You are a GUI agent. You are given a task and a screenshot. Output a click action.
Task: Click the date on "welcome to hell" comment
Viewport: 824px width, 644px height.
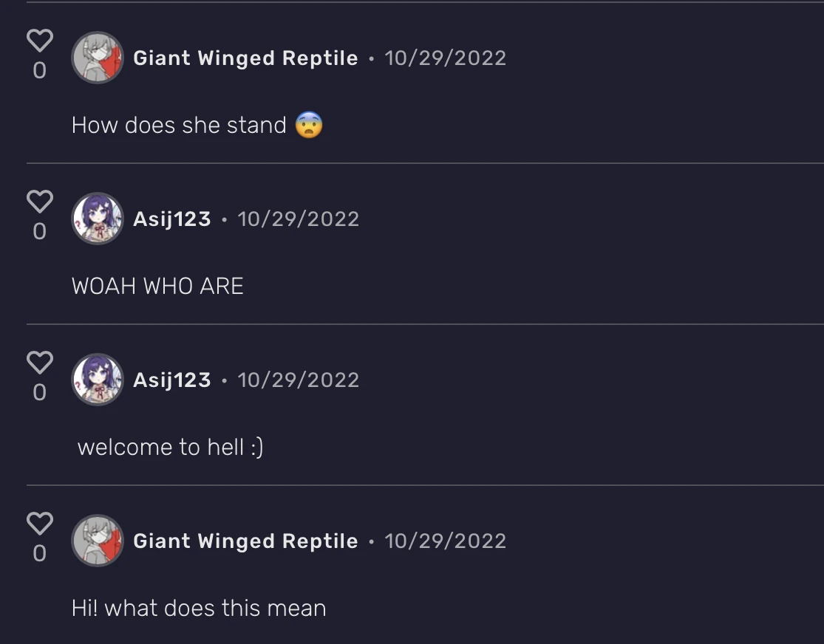(299, 380)
